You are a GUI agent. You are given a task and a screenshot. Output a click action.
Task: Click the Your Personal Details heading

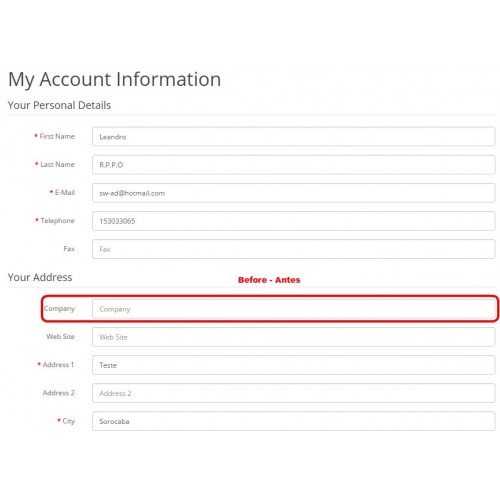pyautogui.click(x=59, y=105)
